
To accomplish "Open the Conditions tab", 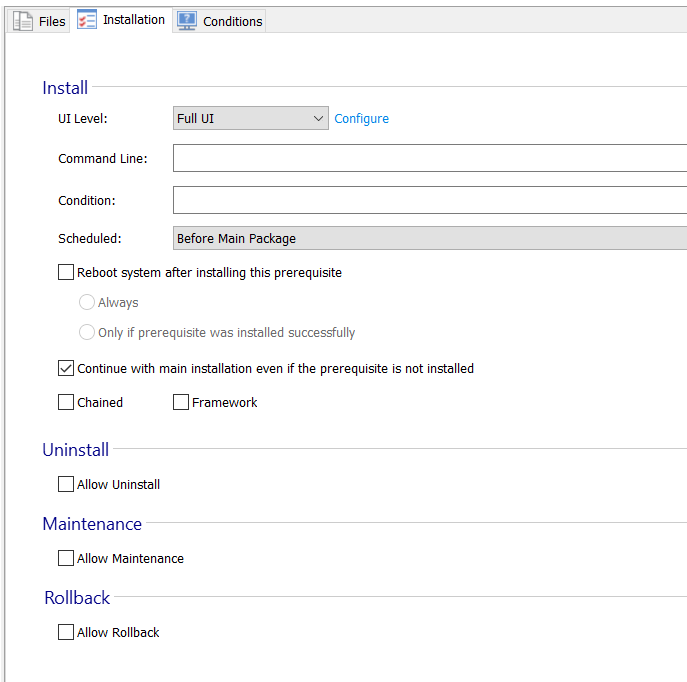I will (232, 21).
